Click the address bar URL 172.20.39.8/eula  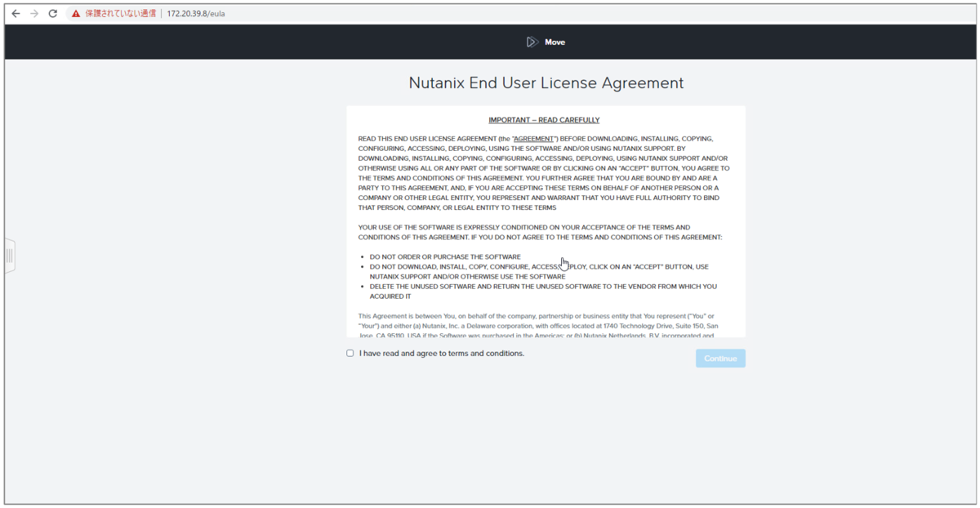(196, 14)
